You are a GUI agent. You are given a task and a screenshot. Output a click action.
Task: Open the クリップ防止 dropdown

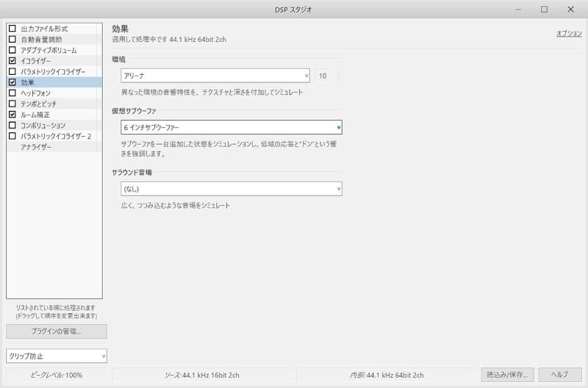pos(57,356)
